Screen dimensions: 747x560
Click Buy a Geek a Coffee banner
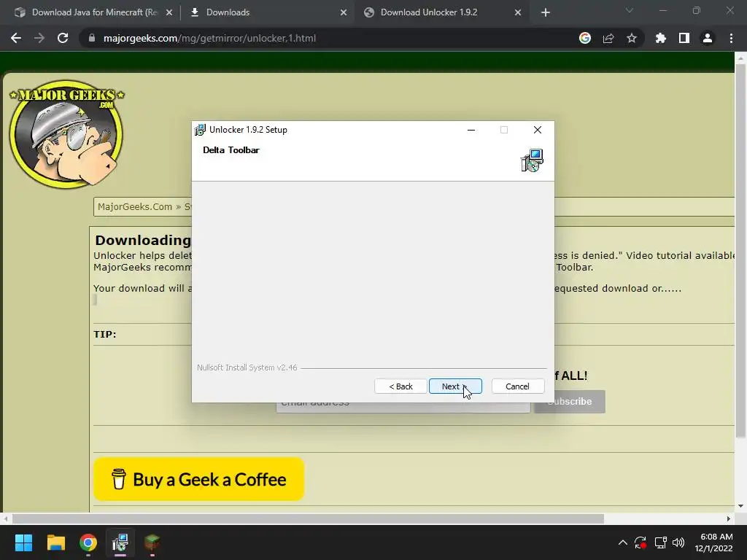(x=198, y=479)
